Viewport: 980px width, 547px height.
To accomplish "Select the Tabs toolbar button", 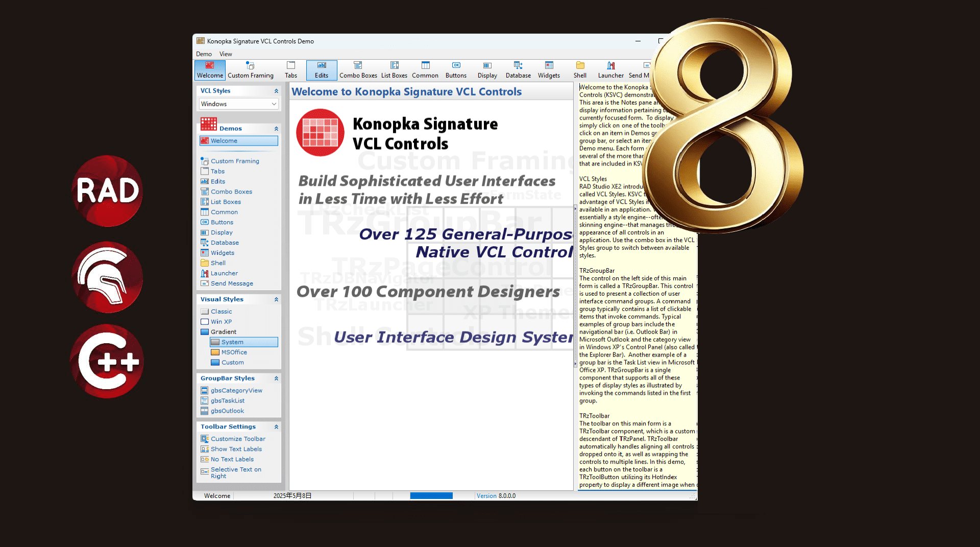I will coord(291,70).
